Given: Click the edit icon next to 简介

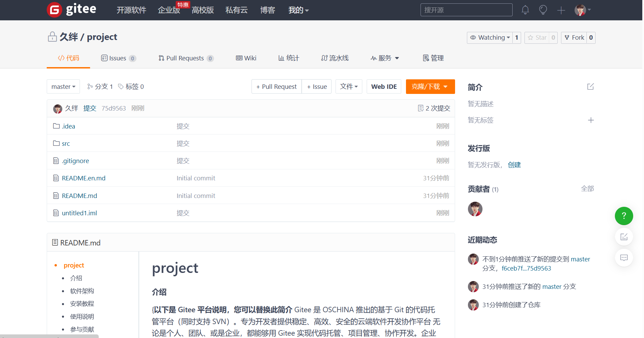Looking at the screenshot, I should tap(591, 87).
